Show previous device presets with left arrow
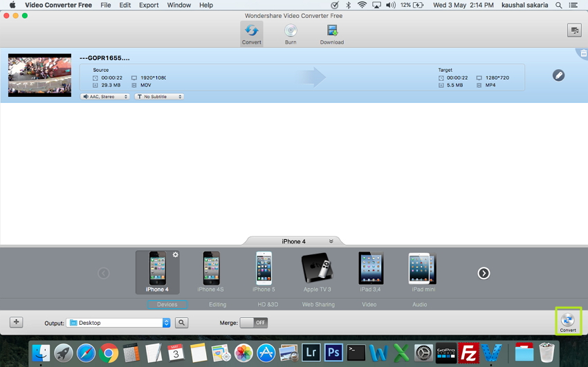The width and height of the screenshot is (588, 367). click(x=104, y=273)
